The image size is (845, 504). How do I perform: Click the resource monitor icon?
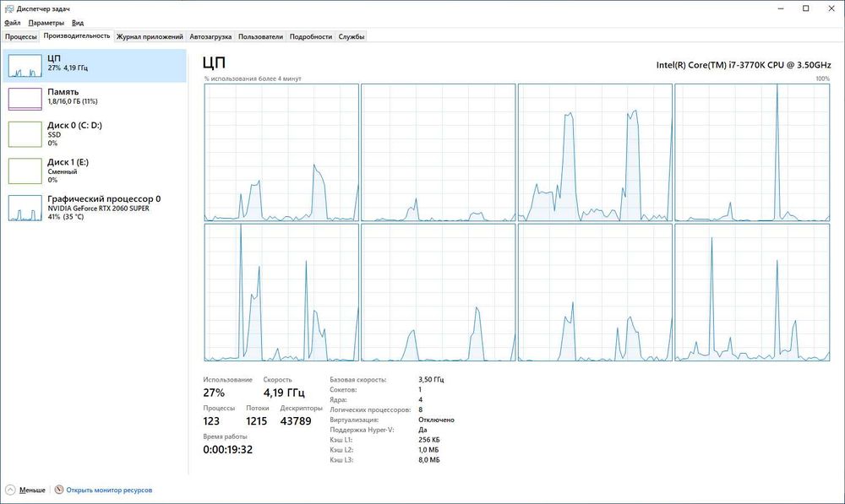tap(59, 490)
